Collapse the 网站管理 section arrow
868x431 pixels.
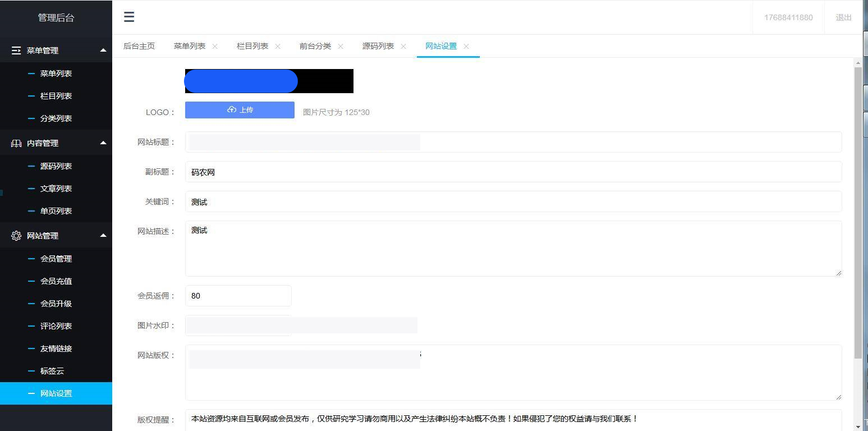(x=103, y=235)
